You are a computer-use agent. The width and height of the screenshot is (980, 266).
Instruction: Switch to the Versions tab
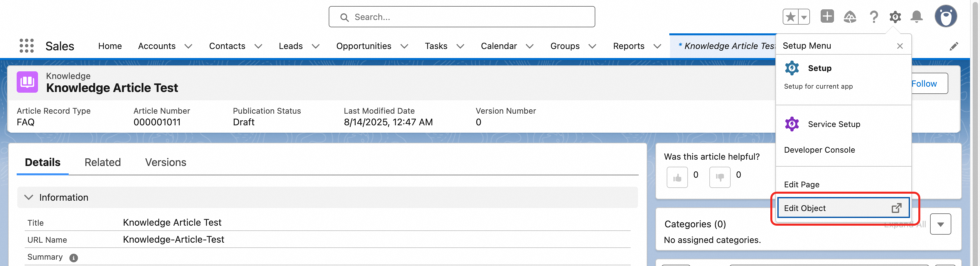(x=165, y=162)
